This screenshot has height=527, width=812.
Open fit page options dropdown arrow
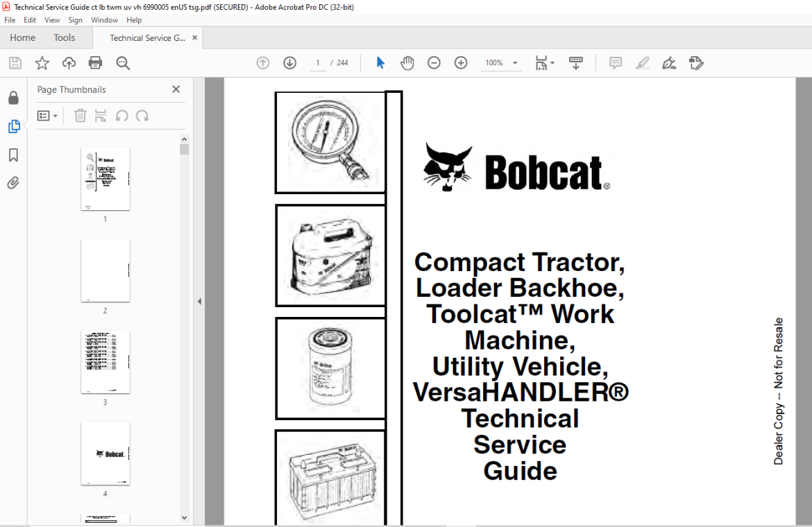pyautogui.click(x=552, y=63)
